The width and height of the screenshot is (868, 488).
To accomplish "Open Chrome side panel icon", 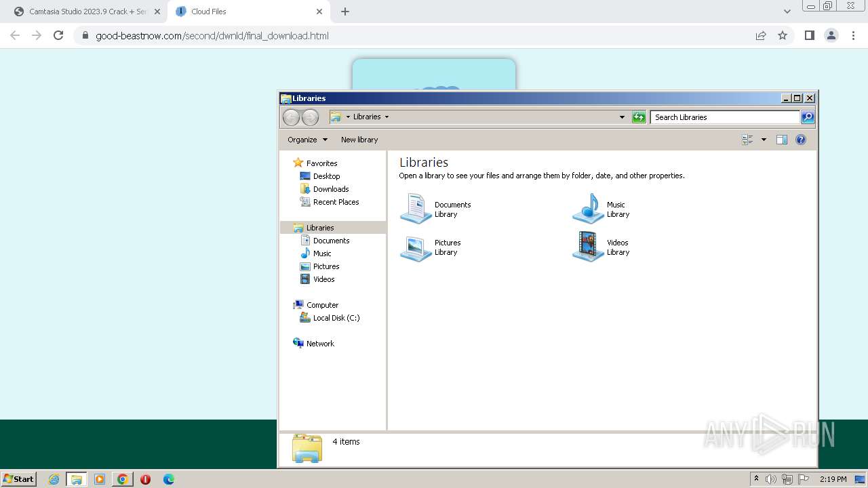I will coord(809,35).
